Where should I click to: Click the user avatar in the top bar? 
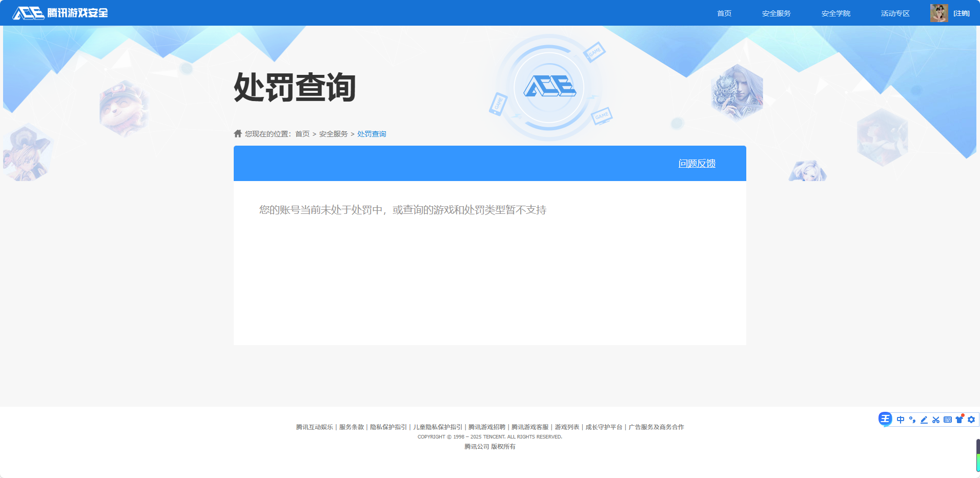pos(938,13)
